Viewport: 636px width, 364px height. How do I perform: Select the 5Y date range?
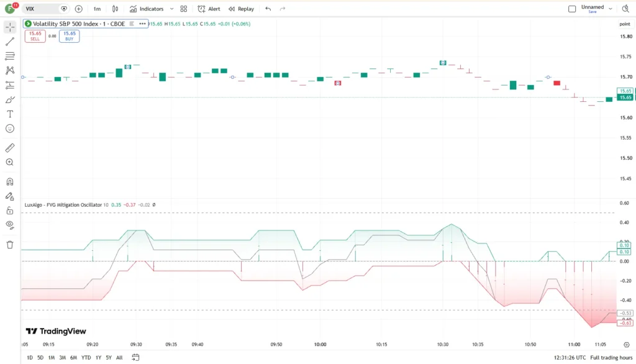coord(109,358)
